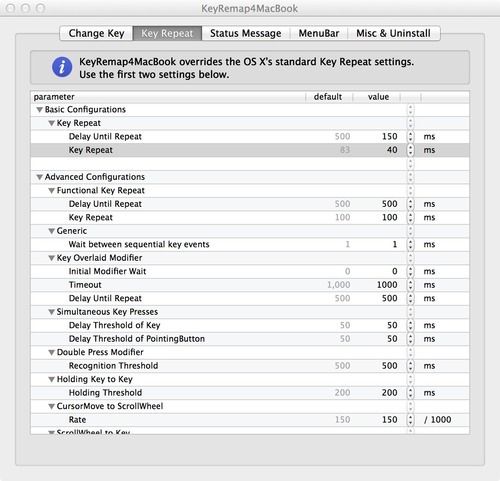Go to Misc & Uninstall tab

point(393,33)
